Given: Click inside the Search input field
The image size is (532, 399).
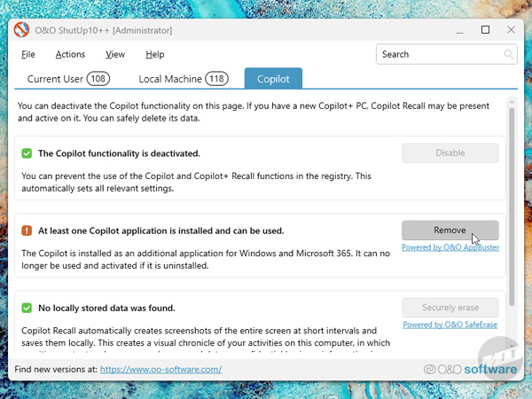Looking at the screenshot, I should [439, 55].
